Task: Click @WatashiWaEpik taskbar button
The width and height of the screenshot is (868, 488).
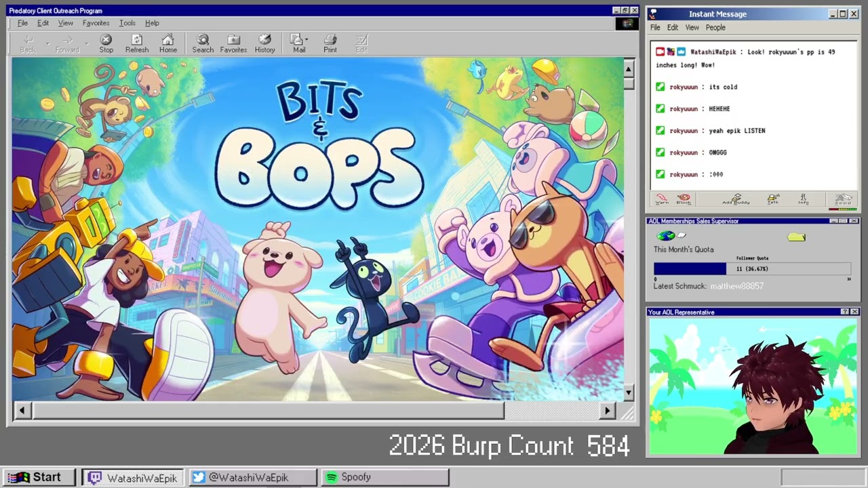Action: tap(253, 478)
